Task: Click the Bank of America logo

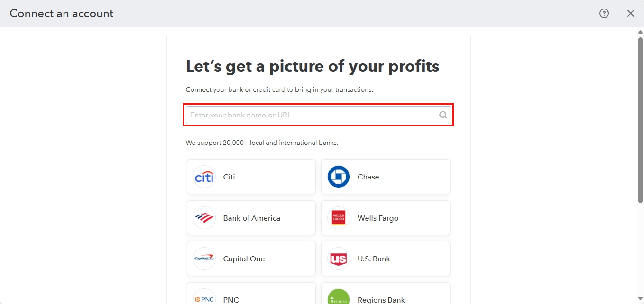Action: point(204,218)
